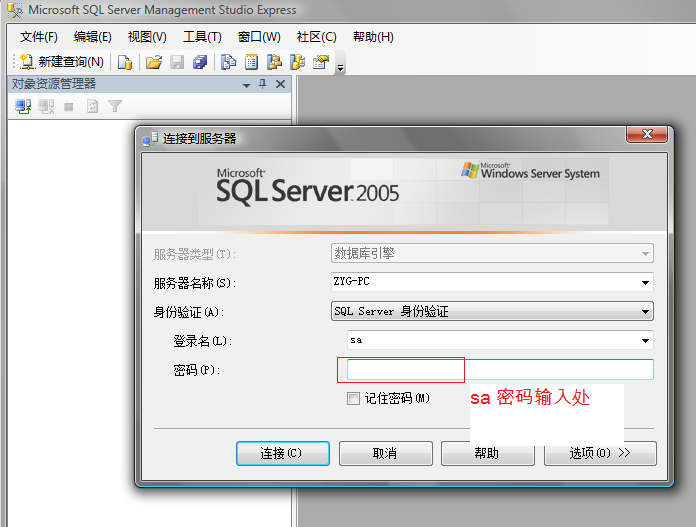The image size is (696, 527).
Task: Expand options with 选项(O) >> button
Action: [600, 453]
